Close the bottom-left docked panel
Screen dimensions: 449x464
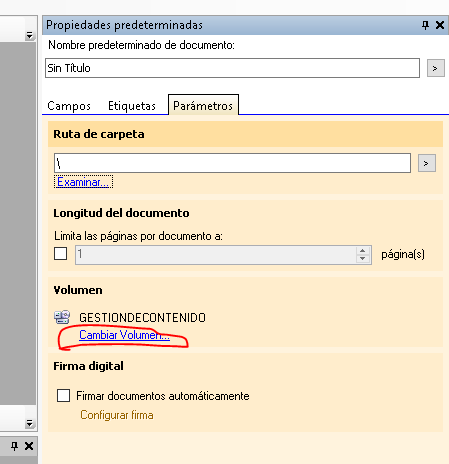(x=29, y=446)
